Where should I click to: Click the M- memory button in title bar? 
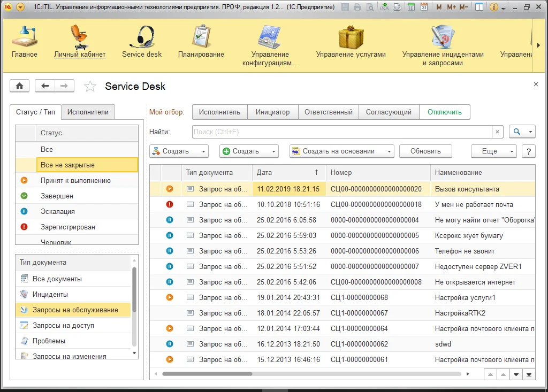click(x=463, y=6)
